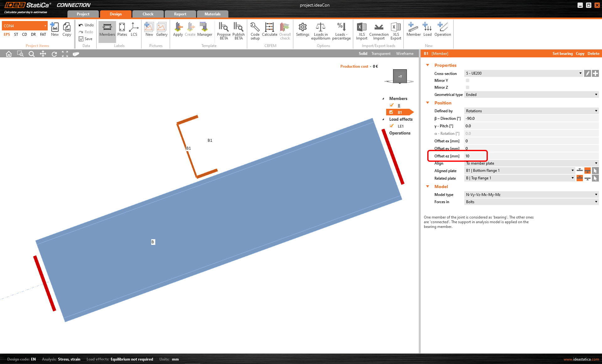Open the www.ideastatica.com link
602x364 pixels.
[x=581, y=359]
